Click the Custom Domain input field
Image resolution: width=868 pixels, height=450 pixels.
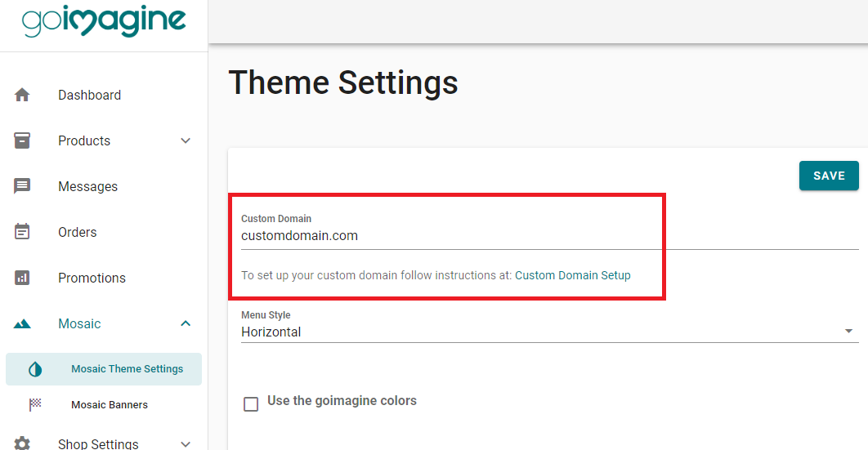coord(550,236)
